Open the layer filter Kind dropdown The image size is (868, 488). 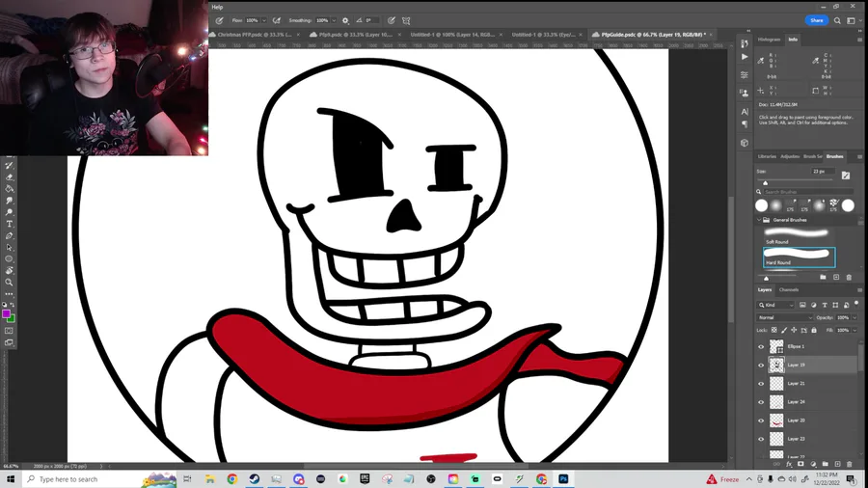pyautogui.click(x=776, y=305)
